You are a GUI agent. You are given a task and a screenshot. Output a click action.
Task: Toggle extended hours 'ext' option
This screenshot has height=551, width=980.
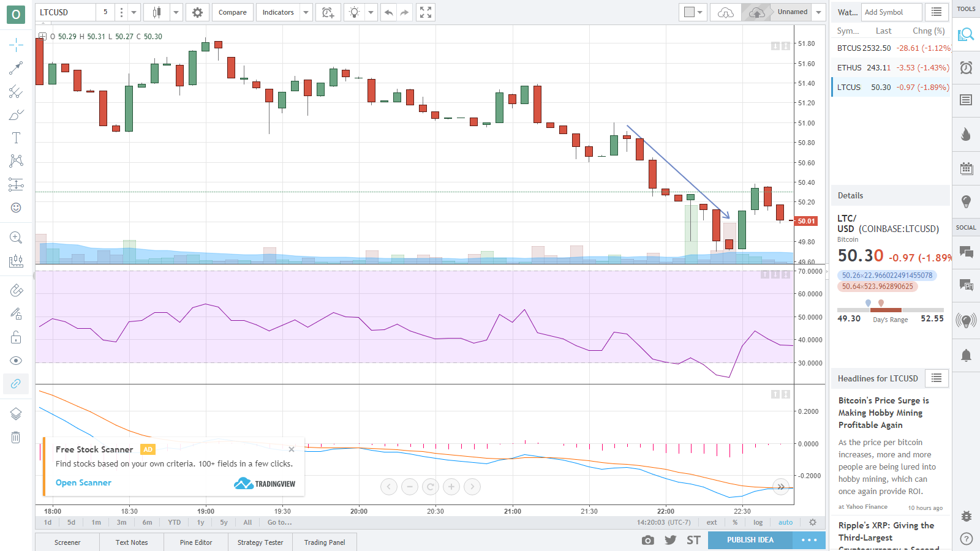pos(712,522)
